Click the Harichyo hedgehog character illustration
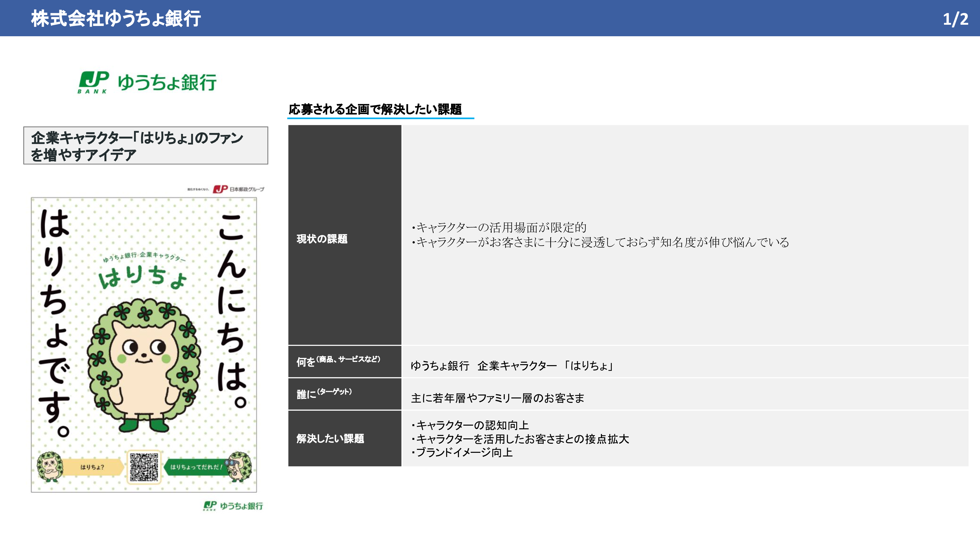This screenshot has height=551, width=980. point(144,365)
